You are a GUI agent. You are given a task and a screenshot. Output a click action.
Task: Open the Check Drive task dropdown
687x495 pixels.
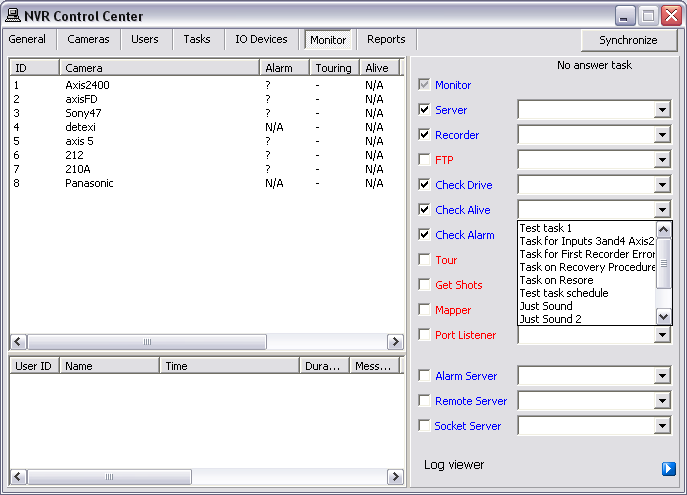click(662, 184)
